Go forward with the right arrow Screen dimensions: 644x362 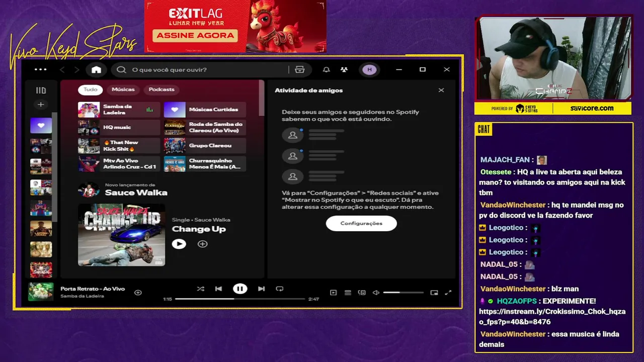(x=76, y=70)
